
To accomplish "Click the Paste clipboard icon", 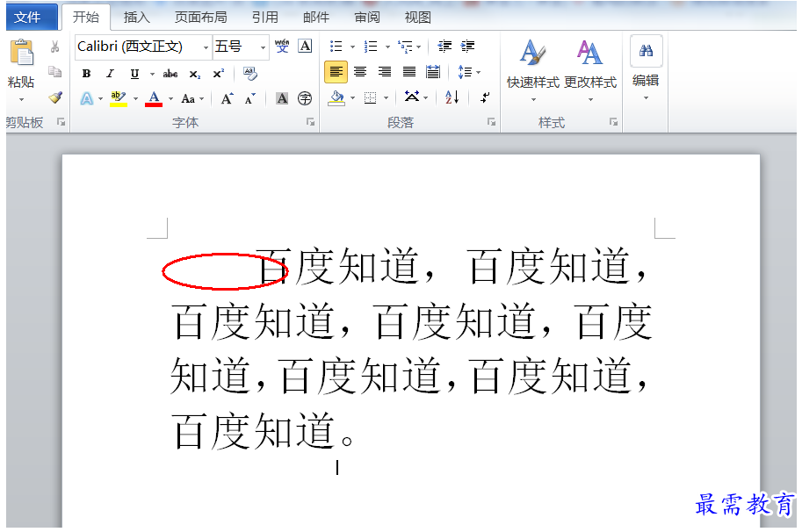I will 22,52.
